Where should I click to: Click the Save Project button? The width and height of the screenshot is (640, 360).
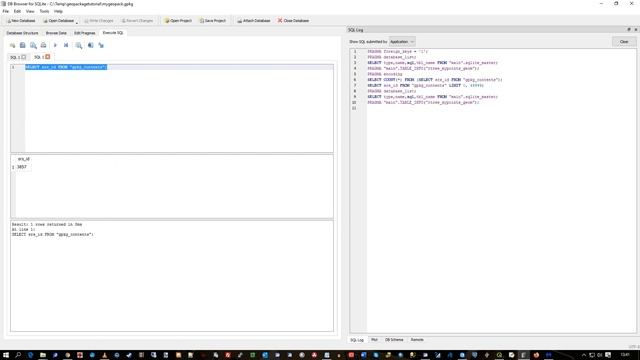[x=213, y=20]
